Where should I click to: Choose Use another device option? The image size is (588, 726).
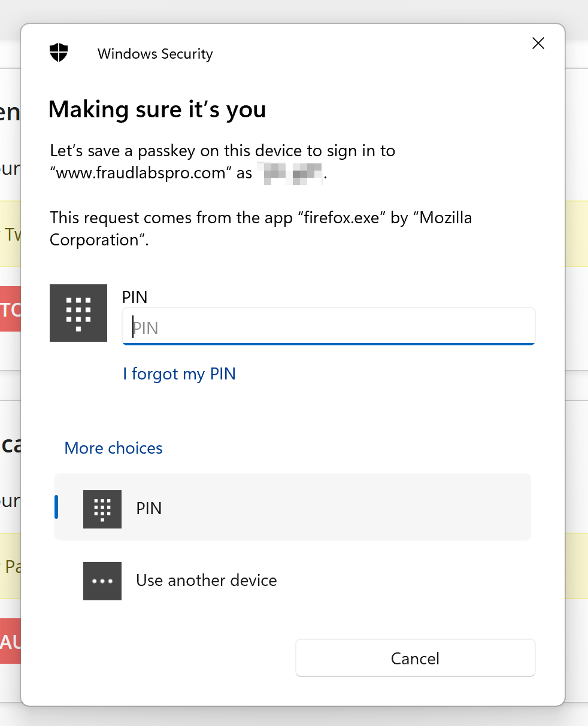coord(293,581)
